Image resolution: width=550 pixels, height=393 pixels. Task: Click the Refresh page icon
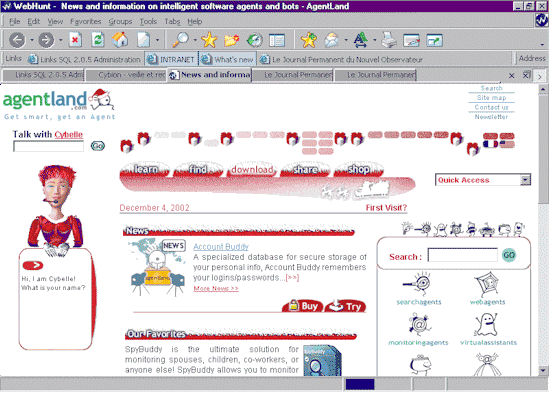pos(98,40)
